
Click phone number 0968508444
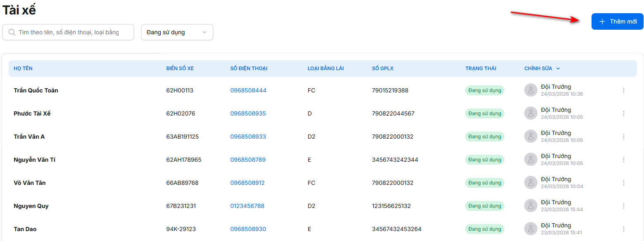(248, 90)
